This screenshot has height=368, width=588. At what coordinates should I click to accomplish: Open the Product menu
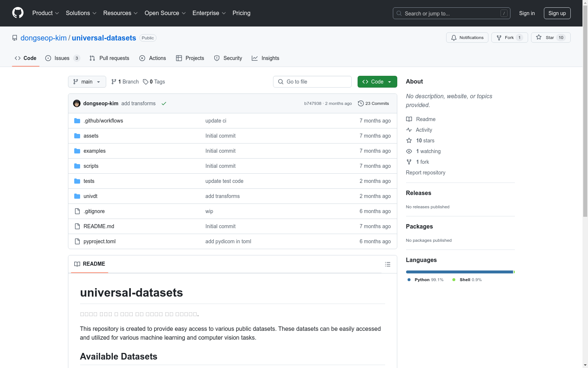46,13
